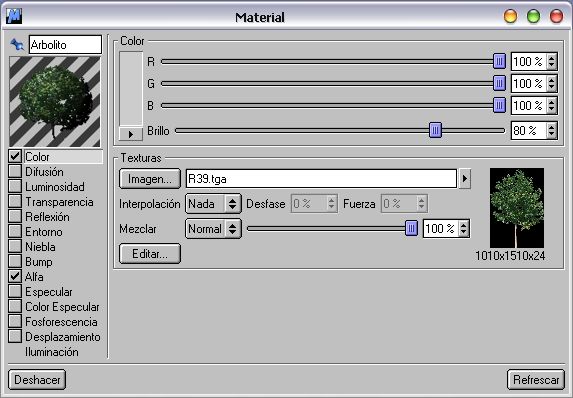The width and height of the screenshot is (573, 398).
Task: Enable the Fosforescencia checkbox
Action: (15, 321)
